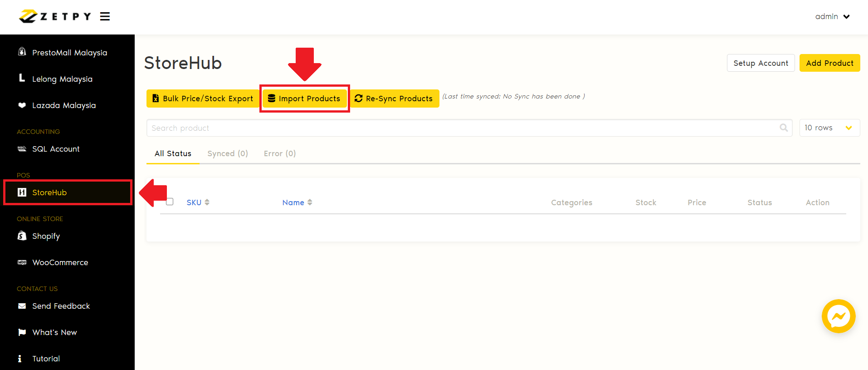Open the 10 rows dropdown
868x370 pixels.
click(829, 128)
